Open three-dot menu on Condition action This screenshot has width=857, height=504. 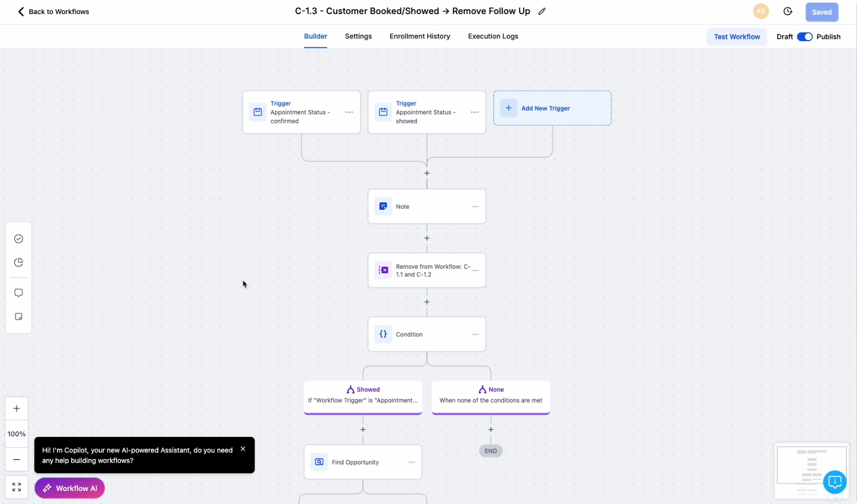tap(476, 334)
